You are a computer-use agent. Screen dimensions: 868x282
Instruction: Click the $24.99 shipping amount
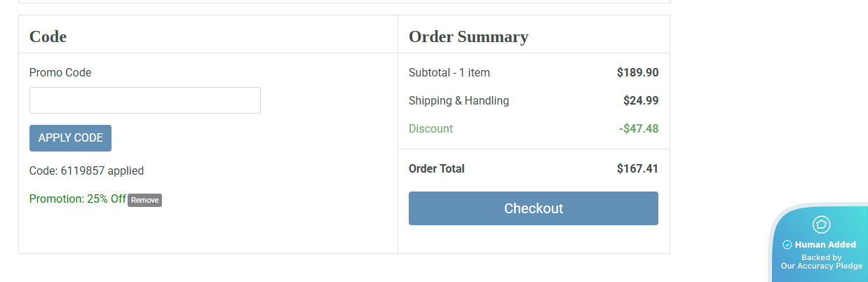pos(641,100)
